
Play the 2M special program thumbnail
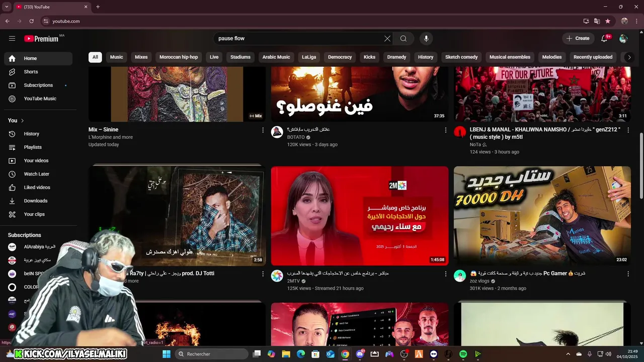click(x=360, y=216)
